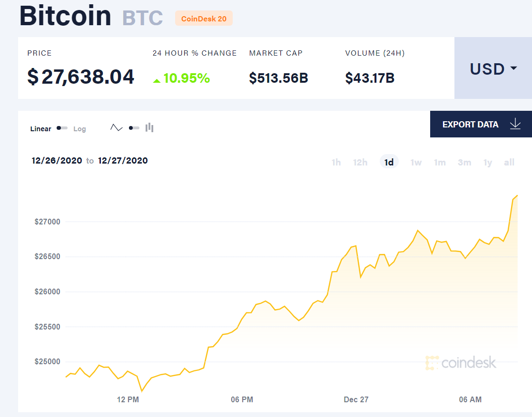The image size is (532, 417).
Task: Select the all time range tab
Action: coord(509,162)
